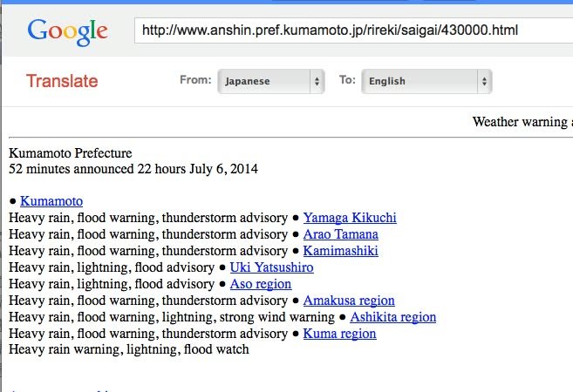The image size is (573, 392).
Task: Focus the URL input field
Action: point(349,31)
